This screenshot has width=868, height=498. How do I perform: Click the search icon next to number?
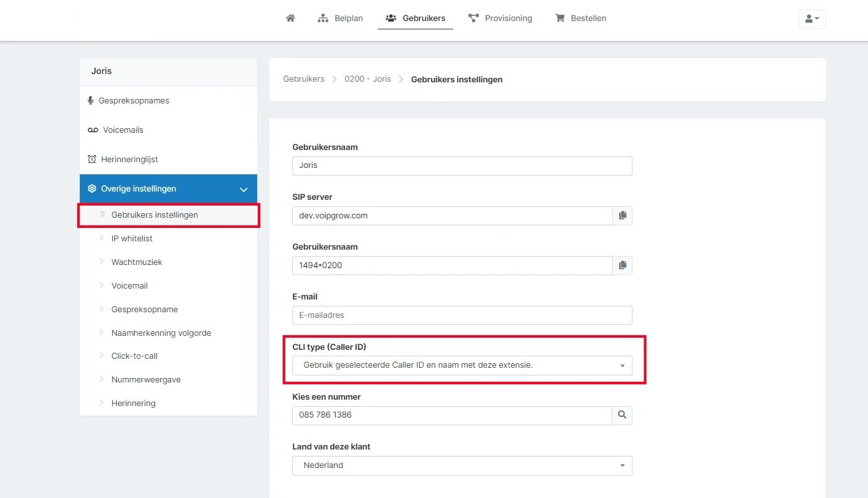622,415
